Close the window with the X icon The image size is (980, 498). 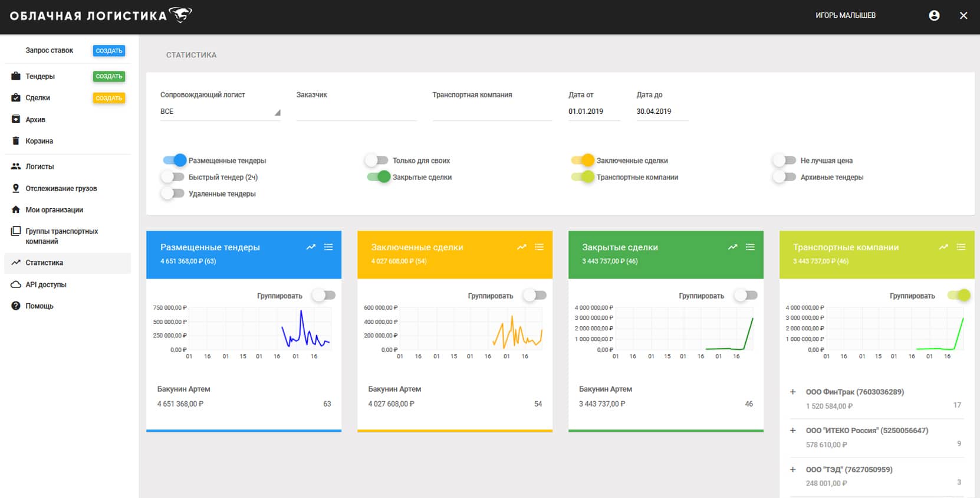pyautogui.click(x=963, y=15)
